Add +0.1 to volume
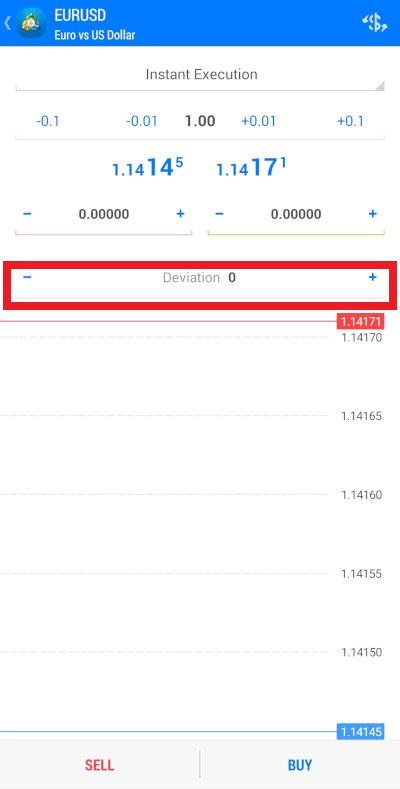 pos(350,121)
